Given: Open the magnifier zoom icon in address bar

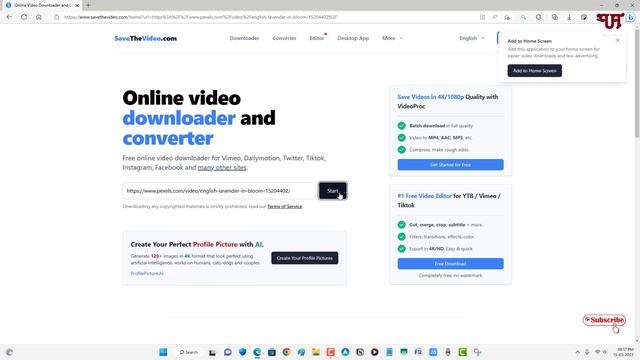Looking at the screenshot, I should click(x=523, y=17).
